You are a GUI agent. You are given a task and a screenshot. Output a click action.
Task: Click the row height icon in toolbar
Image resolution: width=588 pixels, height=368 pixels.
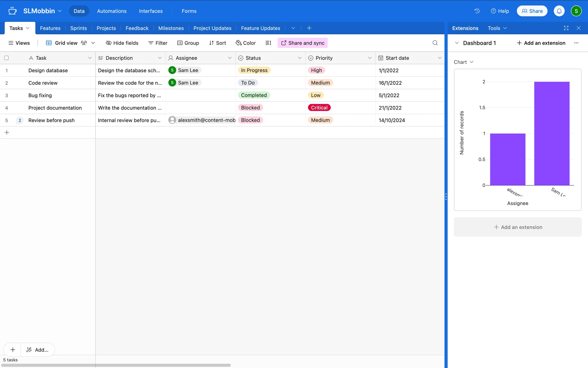pyautogui.click(x=268, y=43)
